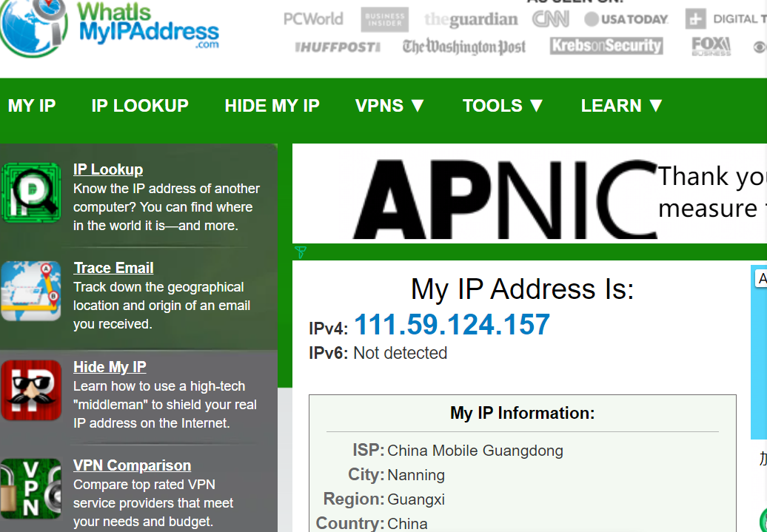767x532 pixels.
Task: Click the USA Today logo
Action: pyautogui.click(x=626, y=19)
